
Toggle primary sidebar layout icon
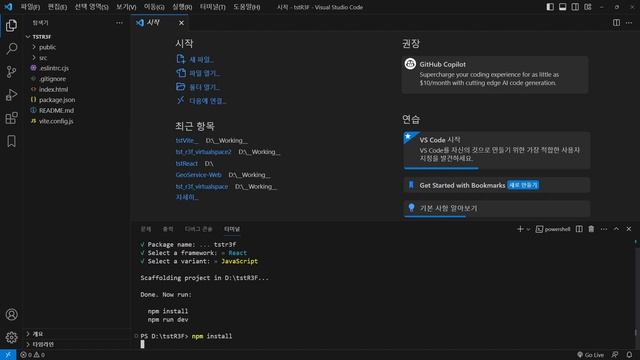point(550,7)
